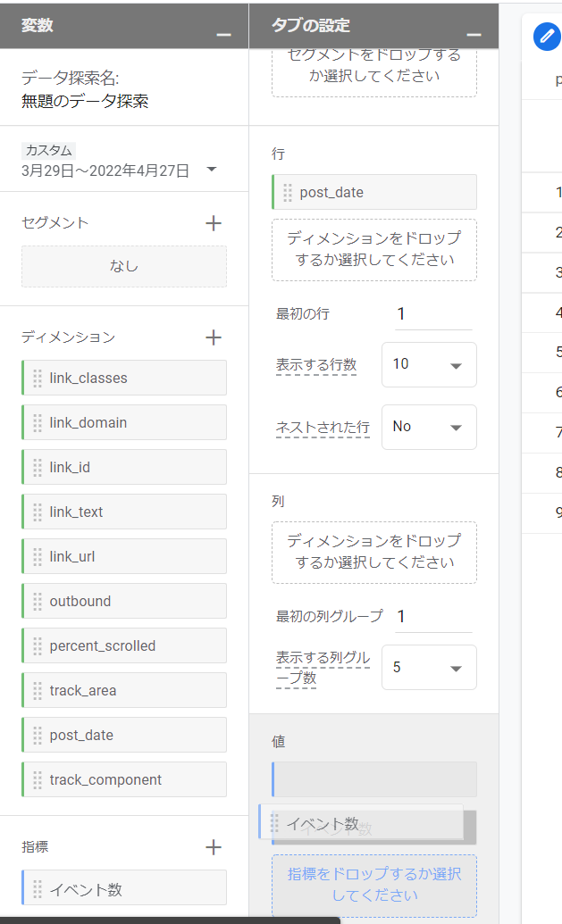The height and width of the screenshot is (924, 562).
Task: Open the date range dropdown arrow
Action: [212, 170]
